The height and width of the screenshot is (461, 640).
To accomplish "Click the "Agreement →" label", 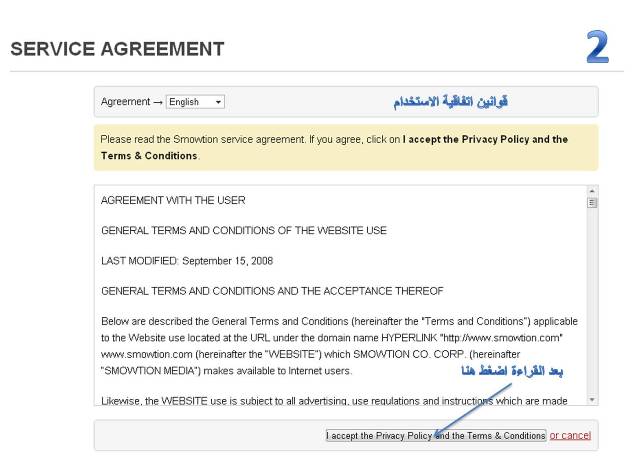I will click(132, 102).
